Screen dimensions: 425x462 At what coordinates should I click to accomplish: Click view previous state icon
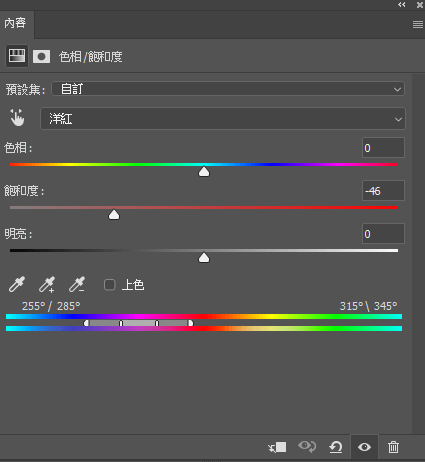tap(307, 447)
